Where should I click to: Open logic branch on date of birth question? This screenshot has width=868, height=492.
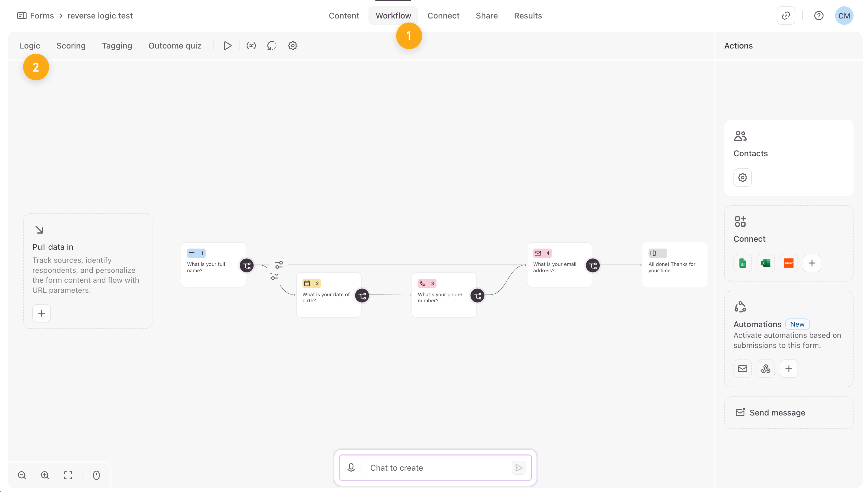point(362,296)
